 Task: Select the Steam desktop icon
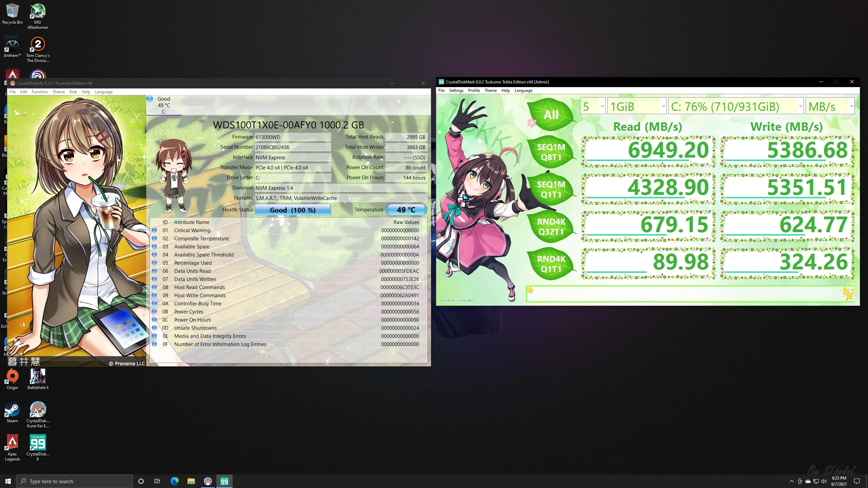[x=12, y=412]
